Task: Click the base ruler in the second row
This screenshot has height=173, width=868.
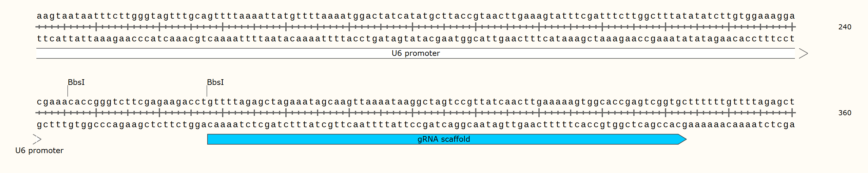Action: tap(416, 112)
